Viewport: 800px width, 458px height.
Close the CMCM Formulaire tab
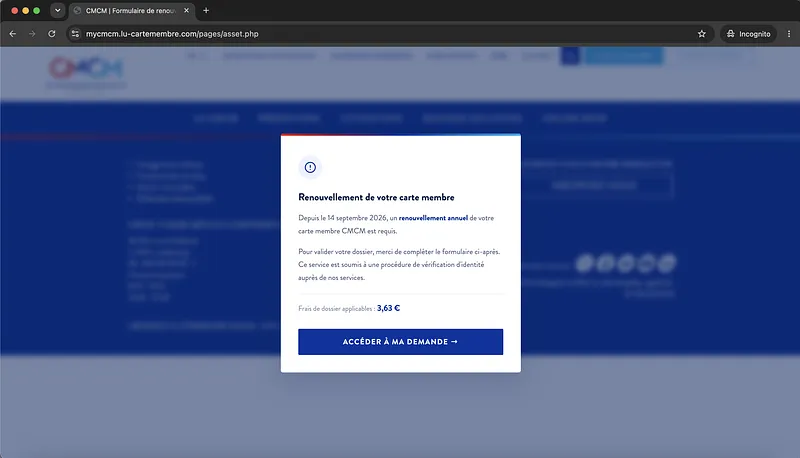186,10
